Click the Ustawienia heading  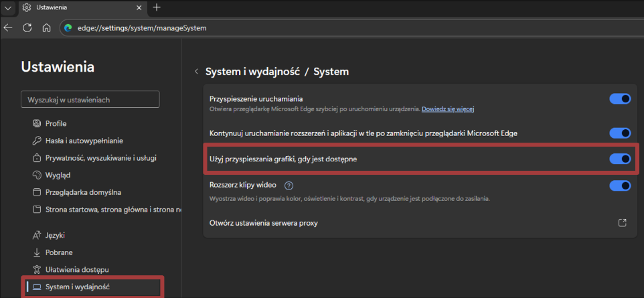58,66
